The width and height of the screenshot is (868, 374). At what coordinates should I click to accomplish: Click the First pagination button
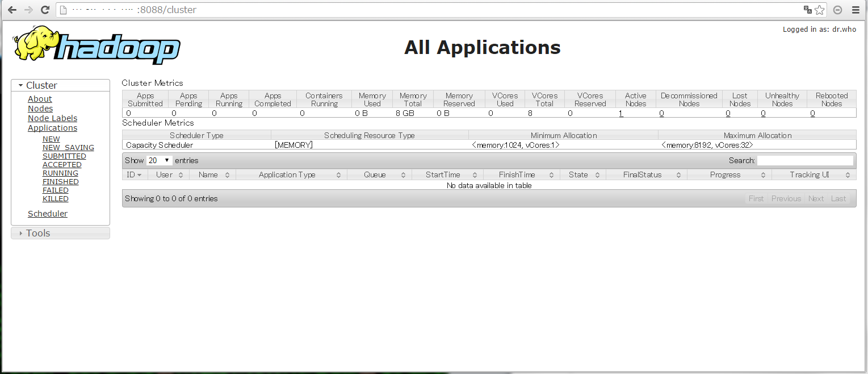pyautogui.click(x=756, y=198)
